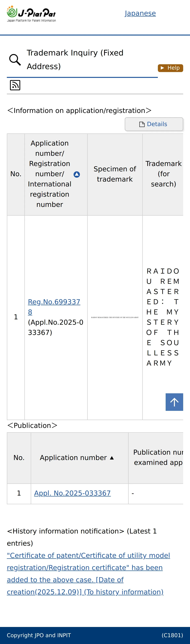Click the magnifying glass search icon
The height and width of the screenshot is (644, 190).
[15, 60]
